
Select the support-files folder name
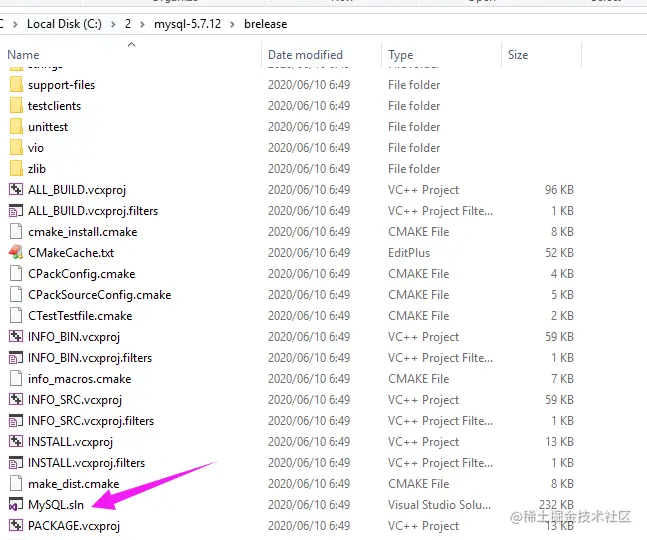(x=61, y=85)
